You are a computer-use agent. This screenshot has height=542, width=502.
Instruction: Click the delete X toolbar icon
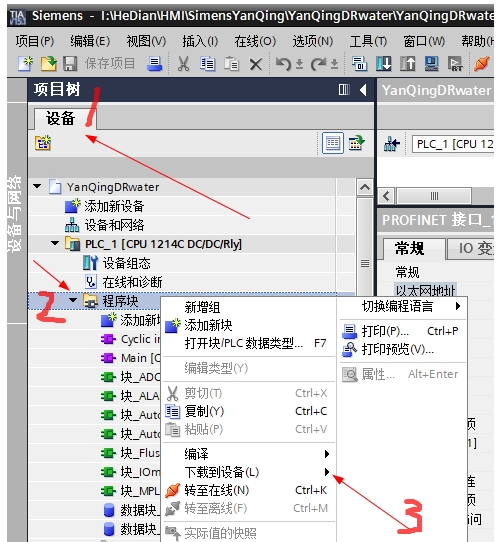[x=256, y=64]
